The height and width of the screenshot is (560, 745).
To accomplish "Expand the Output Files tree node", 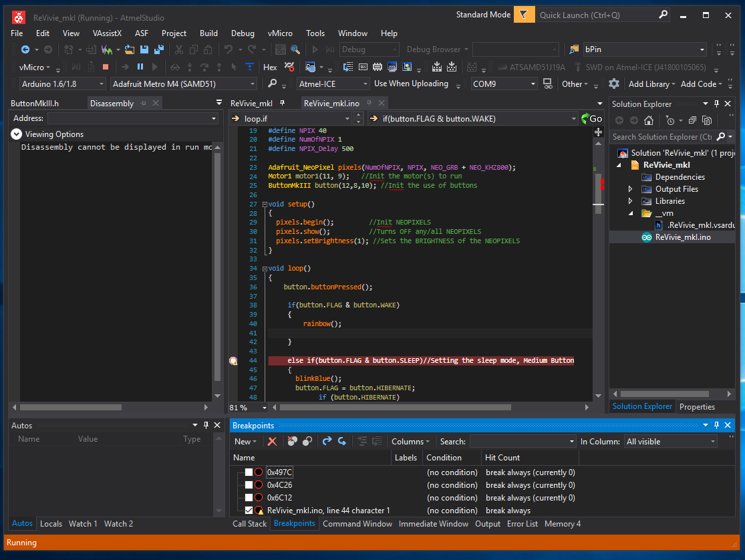I will pos(631,189).
